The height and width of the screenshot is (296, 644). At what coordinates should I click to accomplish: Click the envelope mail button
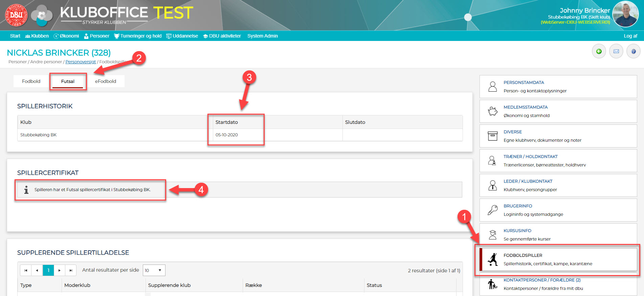[x=616, y=51]
